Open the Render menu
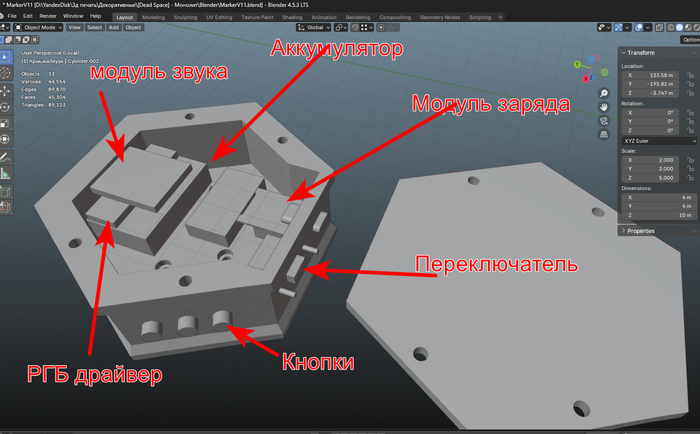 (50, 17)
